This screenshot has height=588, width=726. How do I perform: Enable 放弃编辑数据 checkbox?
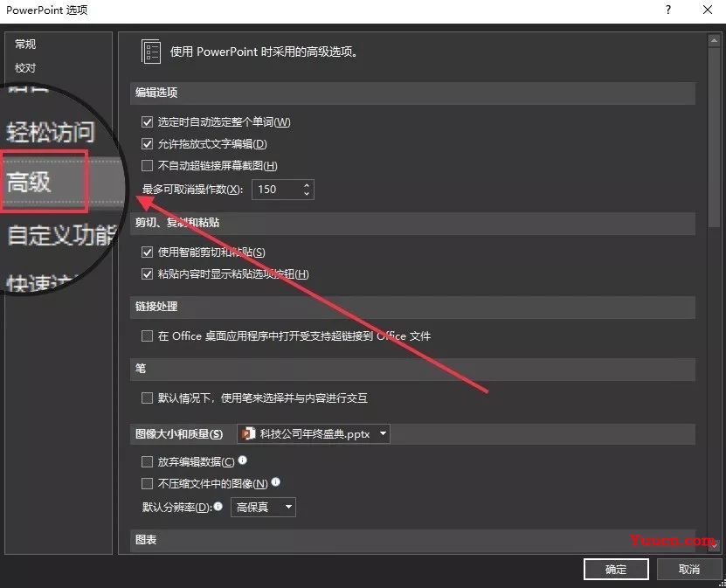pos(147,461)
